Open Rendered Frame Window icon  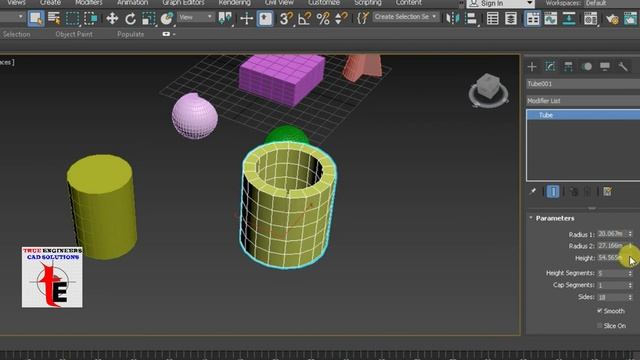click(630, 18)
